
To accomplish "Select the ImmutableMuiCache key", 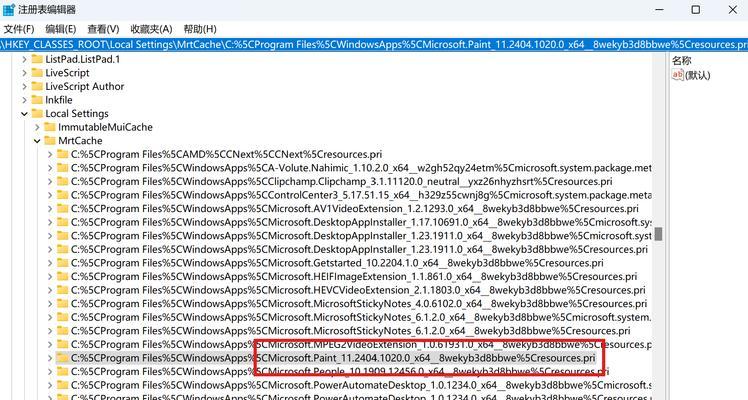I will click(105, 127).
